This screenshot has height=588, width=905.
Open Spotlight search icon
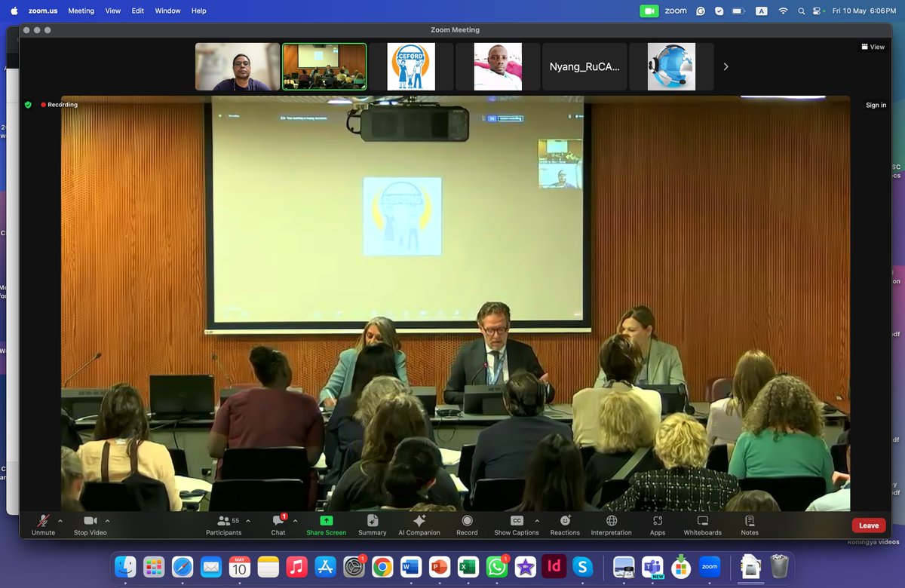pyautogui.click(x=802, y=11)
